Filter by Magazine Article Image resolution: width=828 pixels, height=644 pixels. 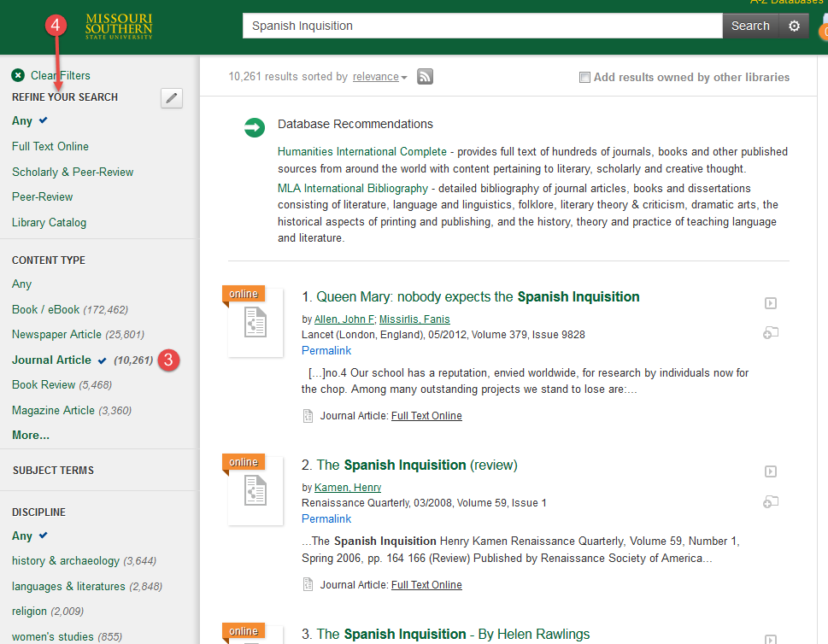[x=53, y=410]
